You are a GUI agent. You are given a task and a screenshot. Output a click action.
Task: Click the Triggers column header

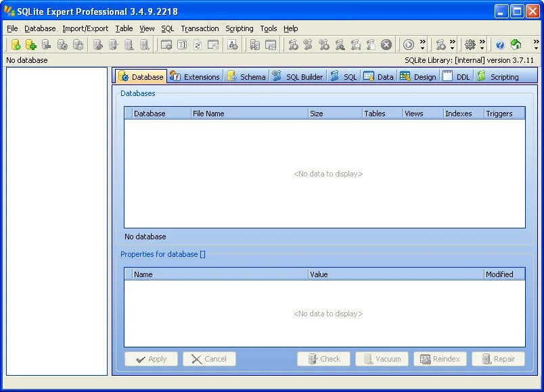505,114
